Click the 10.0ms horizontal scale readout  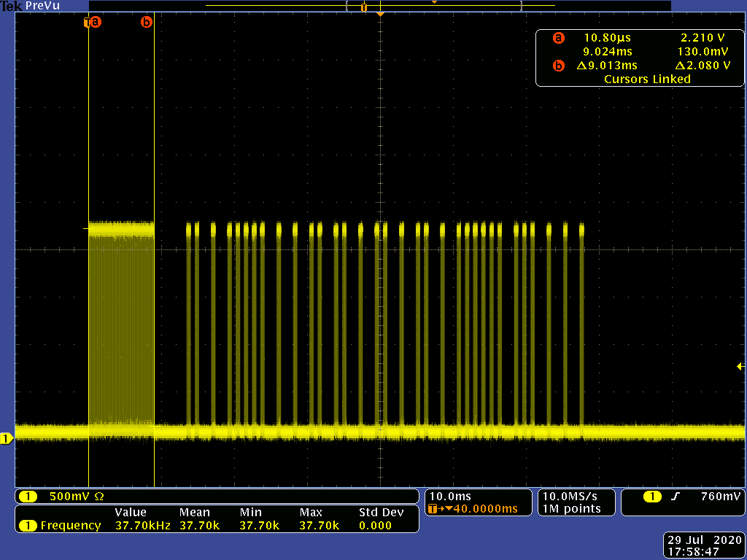(x=450, y=496)
